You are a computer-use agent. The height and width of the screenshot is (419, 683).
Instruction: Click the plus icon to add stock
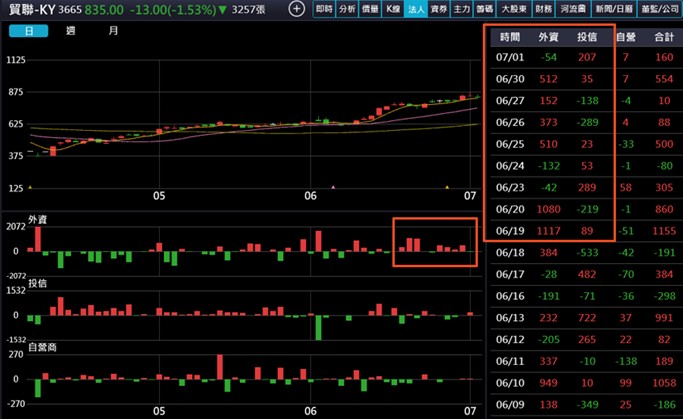point(297,9)
